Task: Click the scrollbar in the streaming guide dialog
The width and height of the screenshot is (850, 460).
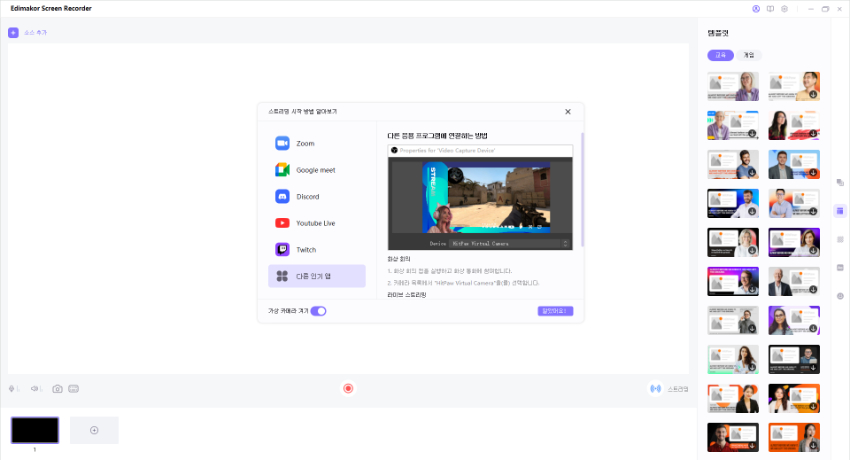Action: coord(583,190)
